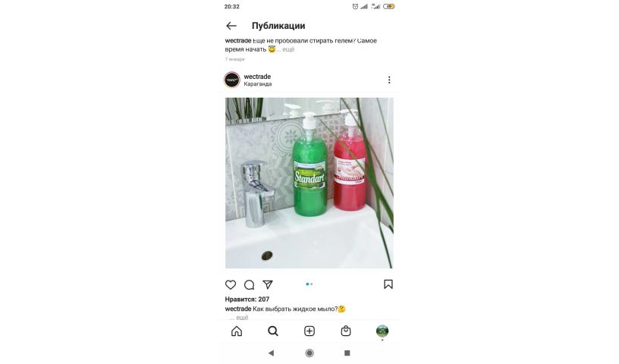Tap the back arrow beside Публикации

[231, 26]
